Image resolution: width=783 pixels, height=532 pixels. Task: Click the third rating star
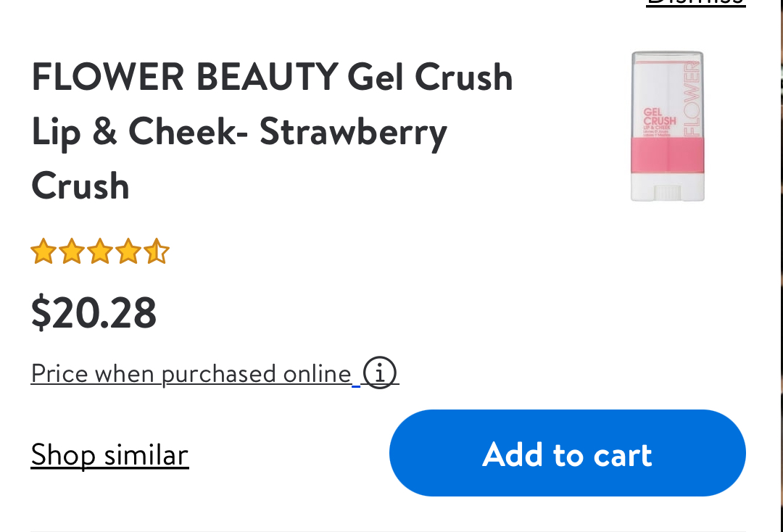coord(100,251)
